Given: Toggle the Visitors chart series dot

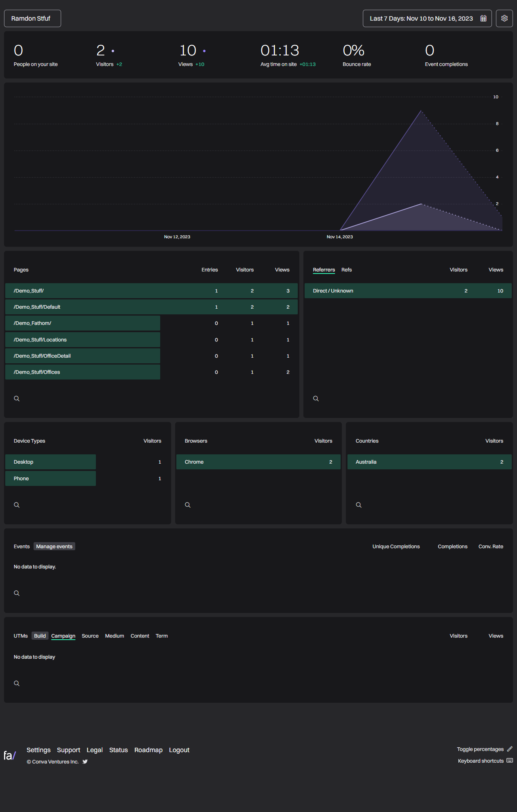Looking at the screenshot, I should point(113,51).
